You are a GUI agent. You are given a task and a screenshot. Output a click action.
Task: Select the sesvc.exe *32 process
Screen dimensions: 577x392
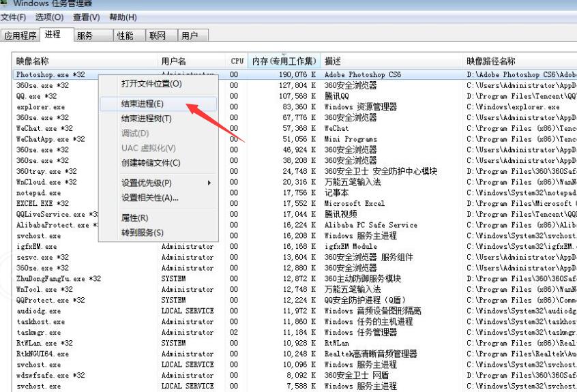(x=42, y=257)
